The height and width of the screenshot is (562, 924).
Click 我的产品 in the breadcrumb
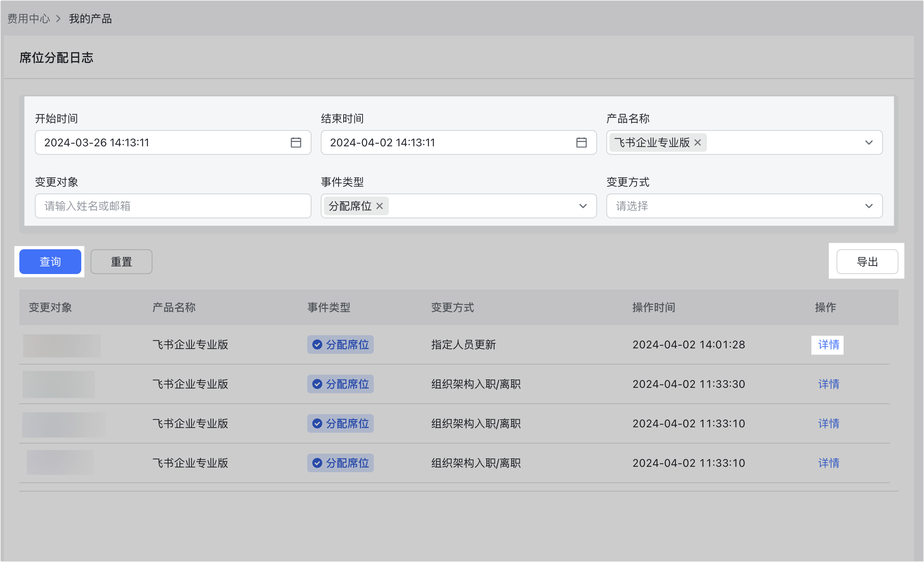click(x=90, y=19)
